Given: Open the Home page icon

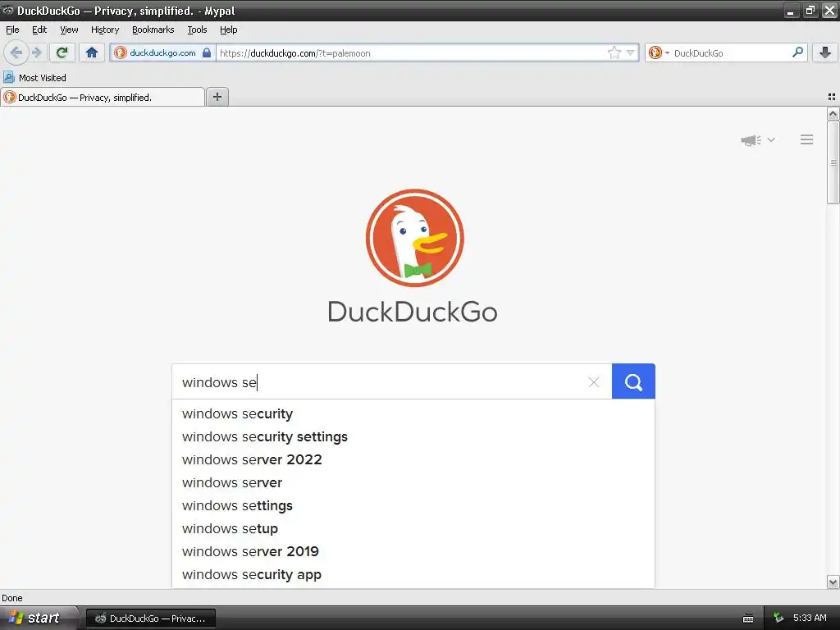Looking at the screenshot, I should (x=92, y=52).
